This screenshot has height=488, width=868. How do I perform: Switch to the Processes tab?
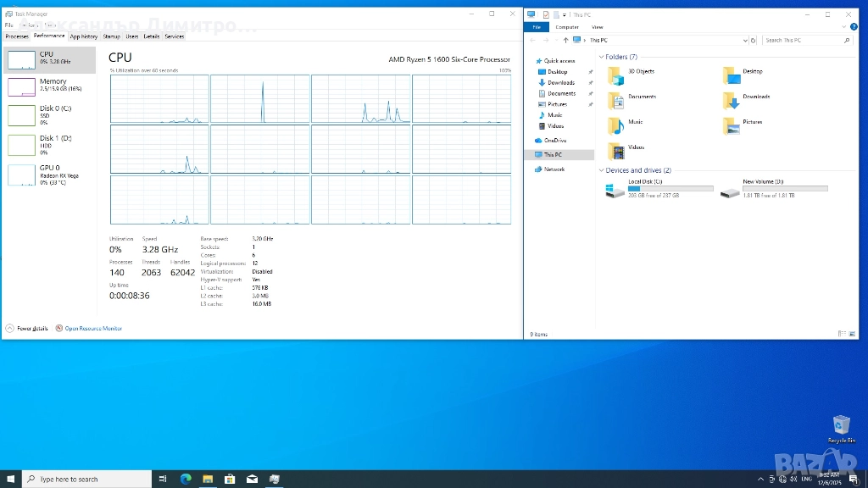[17, 36]
